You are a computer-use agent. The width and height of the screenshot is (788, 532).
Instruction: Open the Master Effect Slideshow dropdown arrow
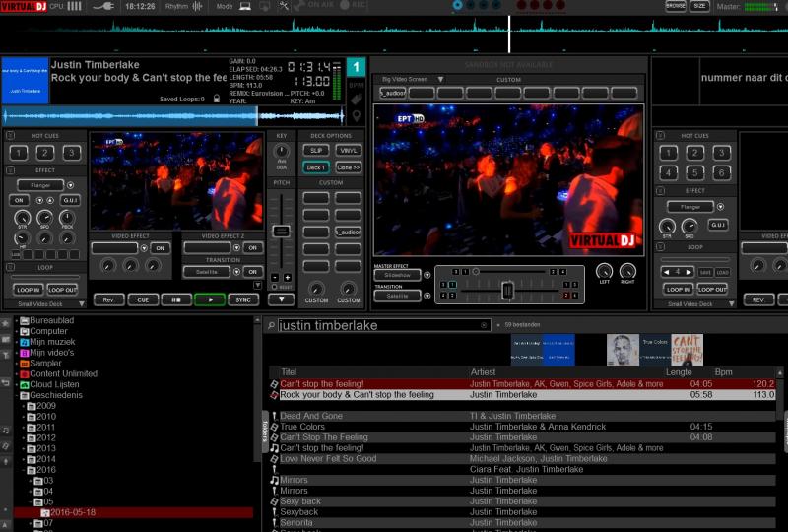coord(427,276)
